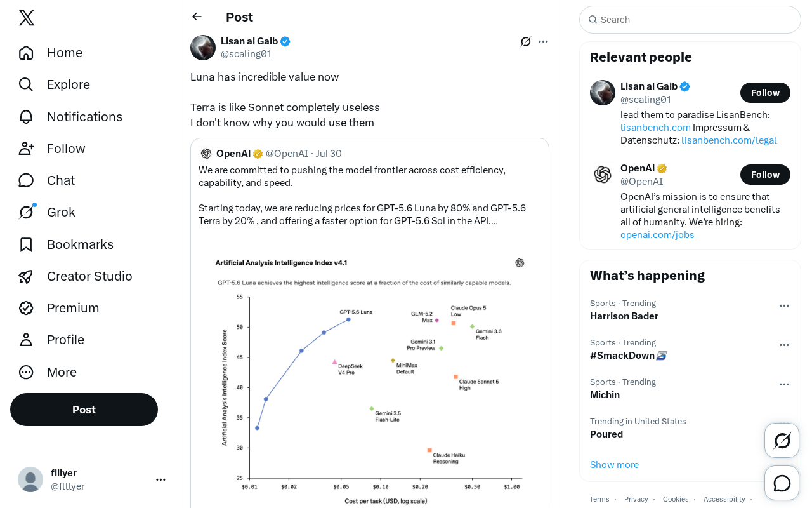Open the floating Grok button
The width and height of the screenshot is (812, 508).
click(782, 440)
